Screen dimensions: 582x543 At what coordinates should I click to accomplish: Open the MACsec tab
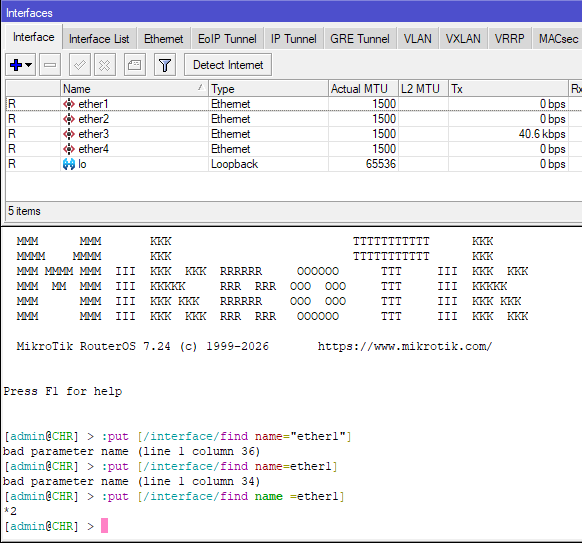tap(558, 39)
